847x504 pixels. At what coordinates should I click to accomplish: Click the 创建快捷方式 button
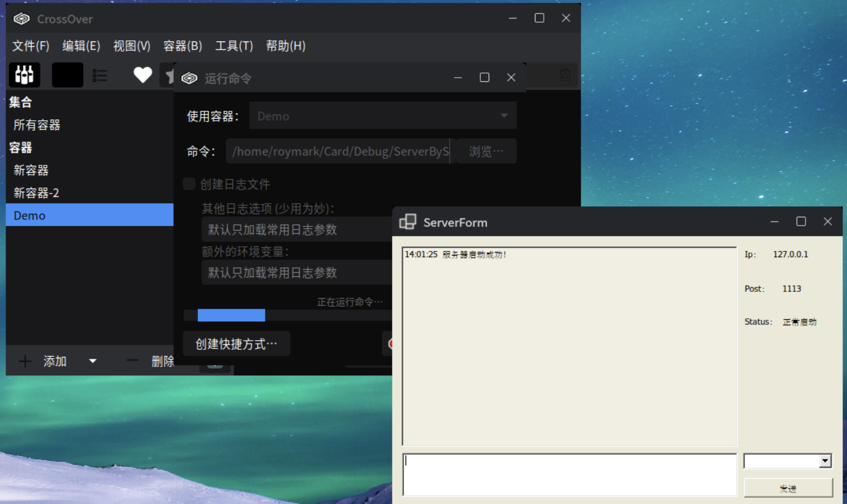pos(236,344)
